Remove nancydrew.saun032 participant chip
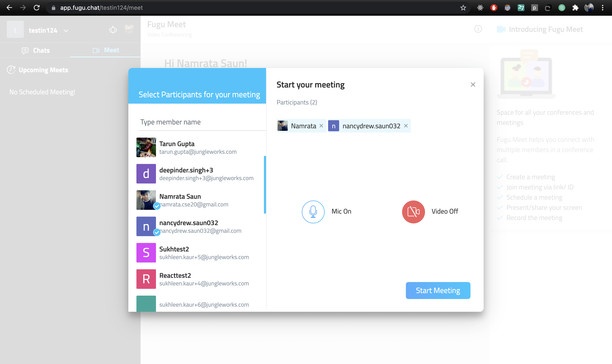This screenshot has width=612, height=364. (x=406, y=126)
